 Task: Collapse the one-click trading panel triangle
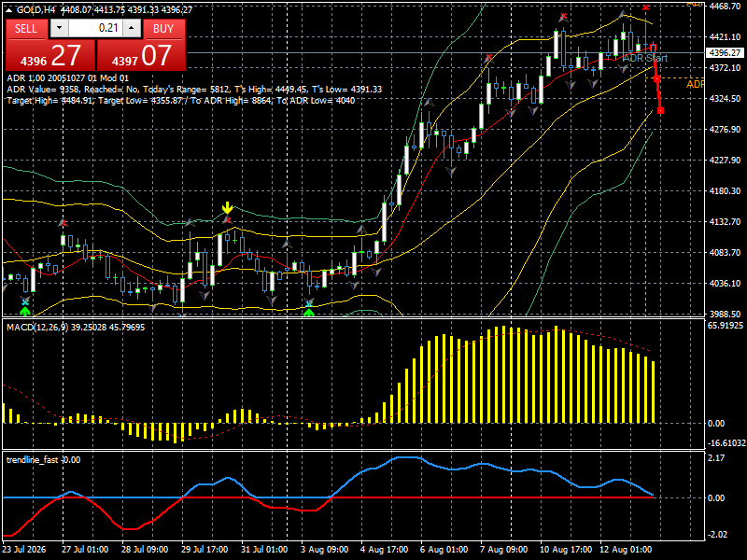click(8, 9)
